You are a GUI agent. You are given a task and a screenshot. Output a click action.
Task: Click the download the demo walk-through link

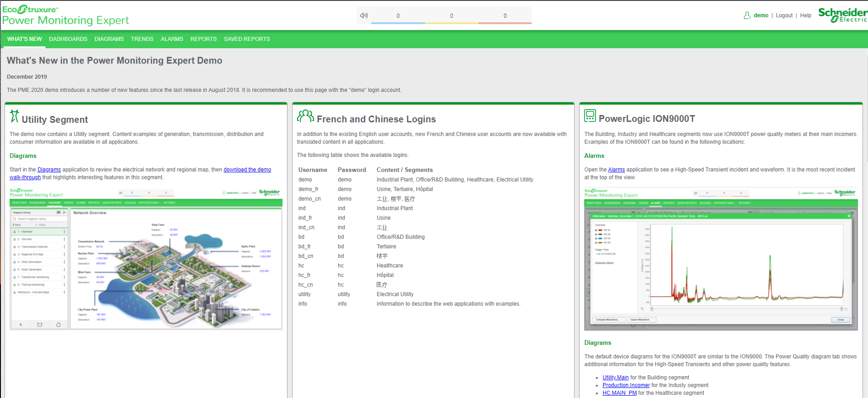point(247,170)
